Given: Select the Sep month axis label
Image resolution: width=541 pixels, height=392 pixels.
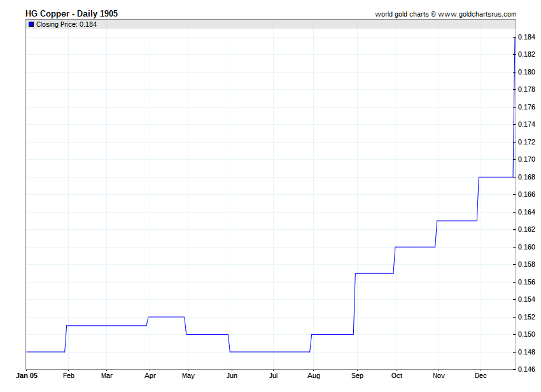Looking at the screenshot, I should point(357,375).
